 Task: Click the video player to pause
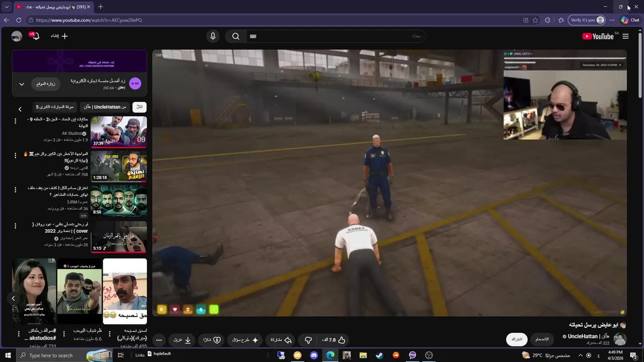coord(389,183)
